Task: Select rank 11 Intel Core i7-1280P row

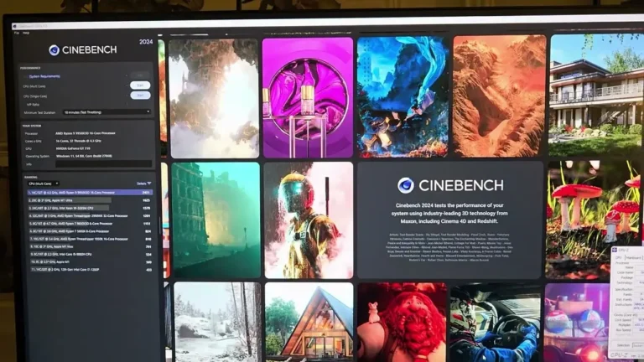Action: pos(90,270)
